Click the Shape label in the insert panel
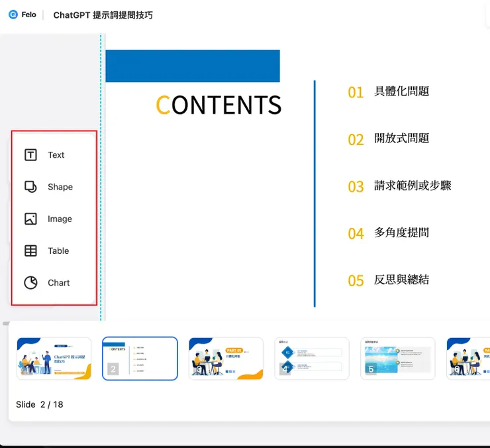The height and width of the screenshot is (448, 490). [x=60, y=187]
